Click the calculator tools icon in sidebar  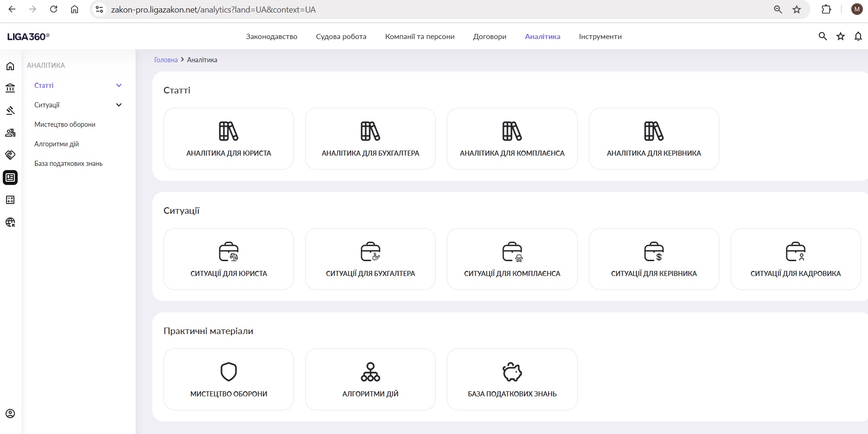(x=10, y=200)
